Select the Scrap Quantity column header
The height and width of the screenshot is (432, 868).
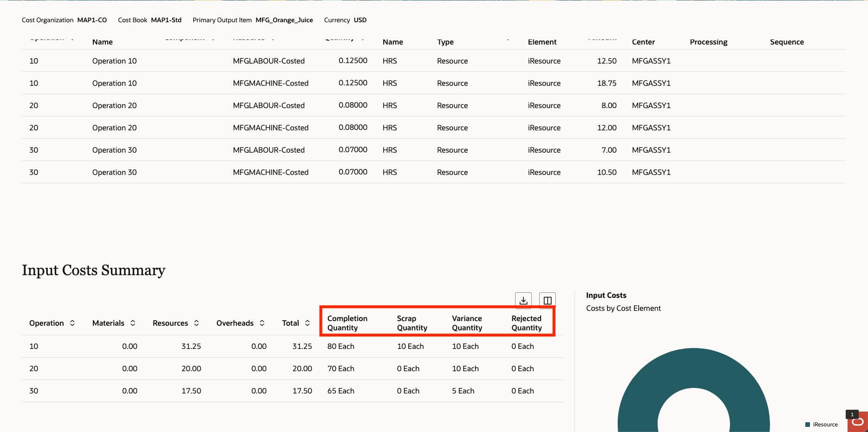click(x=412, y=323)
